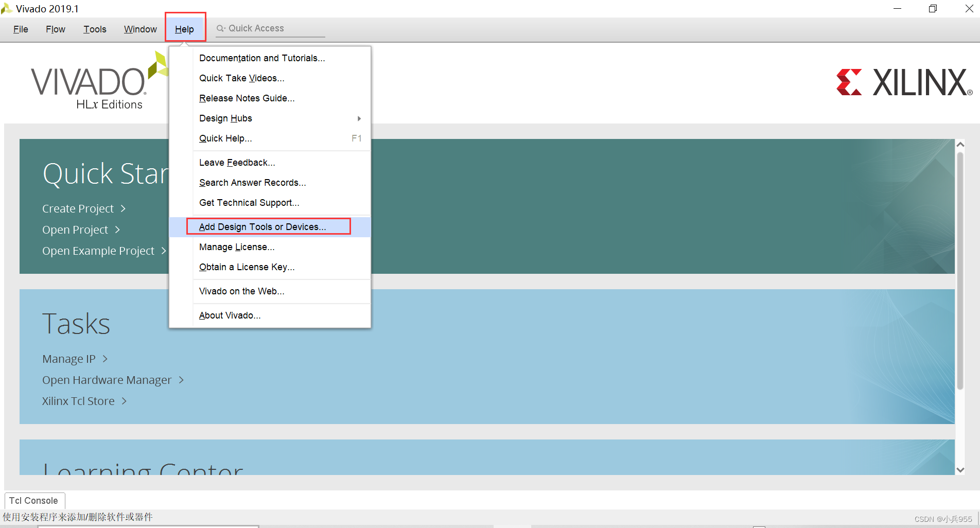This screenshot has height=528, width=980.
Task: Select Add Design Tools or Devices
Action: 270,227
